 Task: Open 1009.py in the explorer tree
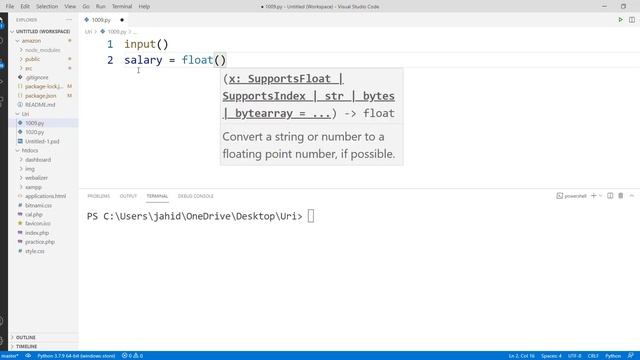pos(34,123)
